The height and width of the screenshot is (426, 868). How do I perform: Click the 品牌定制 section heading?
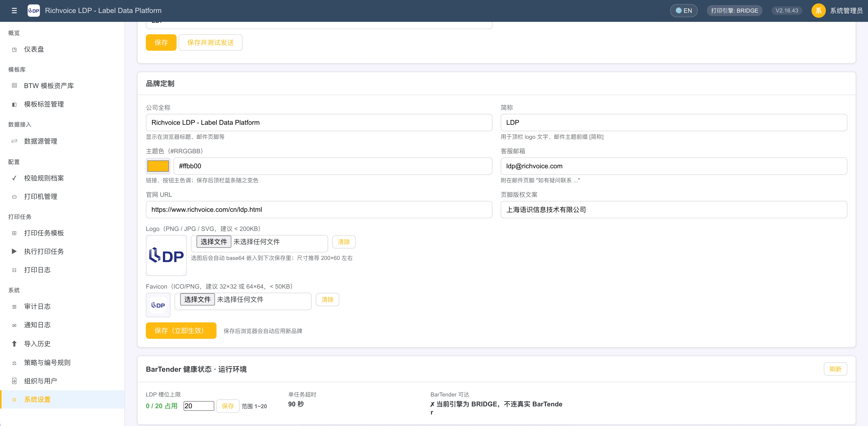[160, 84]
